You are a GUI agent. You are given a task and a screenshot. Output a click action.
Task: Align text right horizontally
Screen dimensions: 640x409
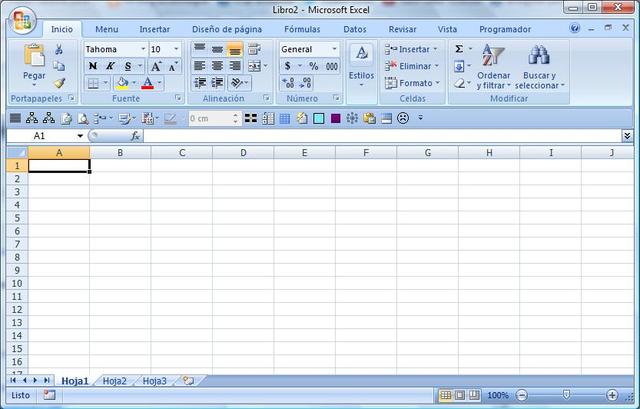235,66
